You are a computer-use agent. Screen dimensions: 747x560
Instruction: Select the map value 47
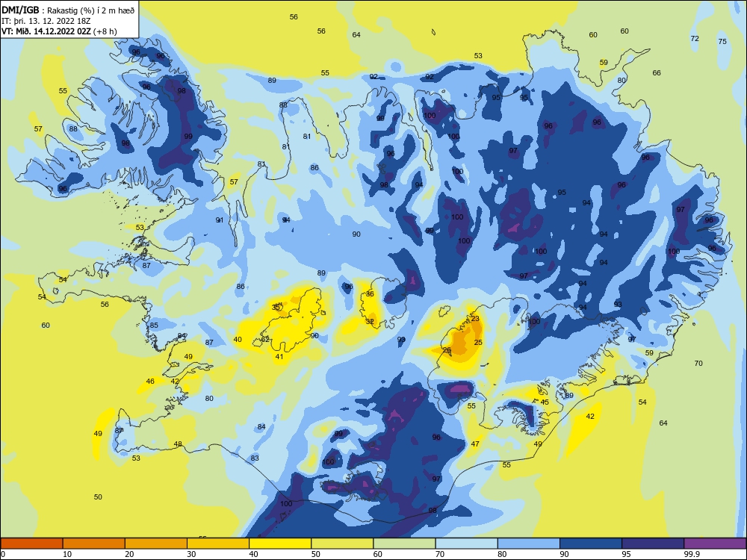(x=475, y=444)
